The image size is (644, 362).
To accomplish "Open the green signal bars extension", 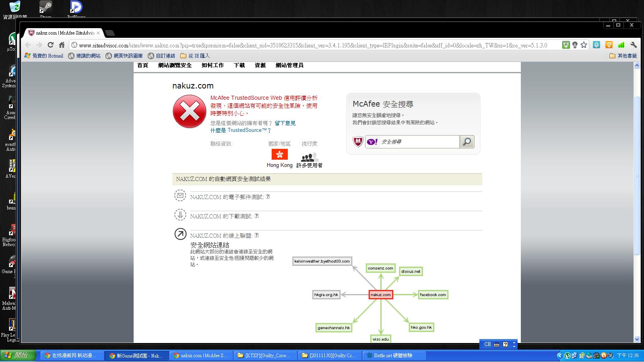I will point(621,45).
